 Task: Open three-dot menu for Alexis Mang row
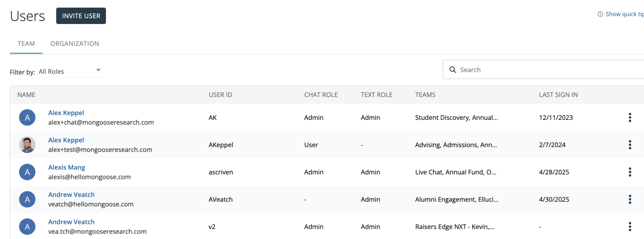pyautogui.click(x=630, y=172)
